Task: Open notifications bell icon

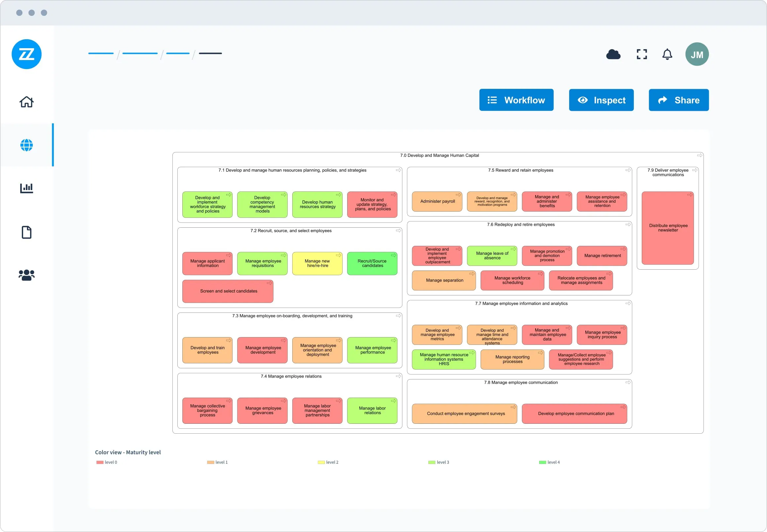Action: 667,54
